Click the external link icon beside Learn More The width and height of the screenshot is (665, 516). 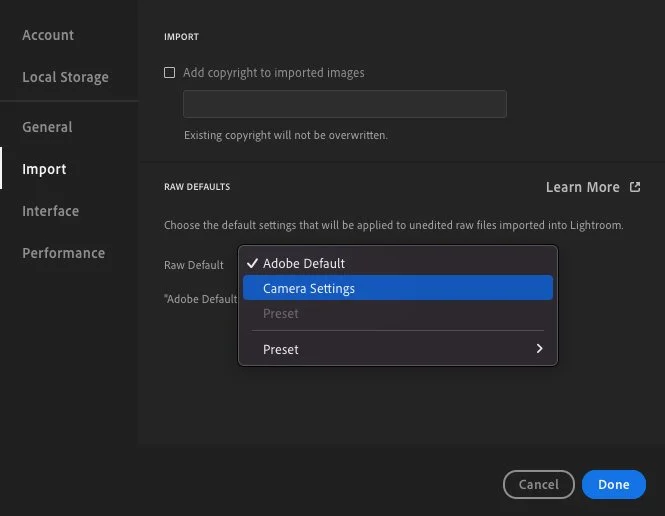pos(635,187)
